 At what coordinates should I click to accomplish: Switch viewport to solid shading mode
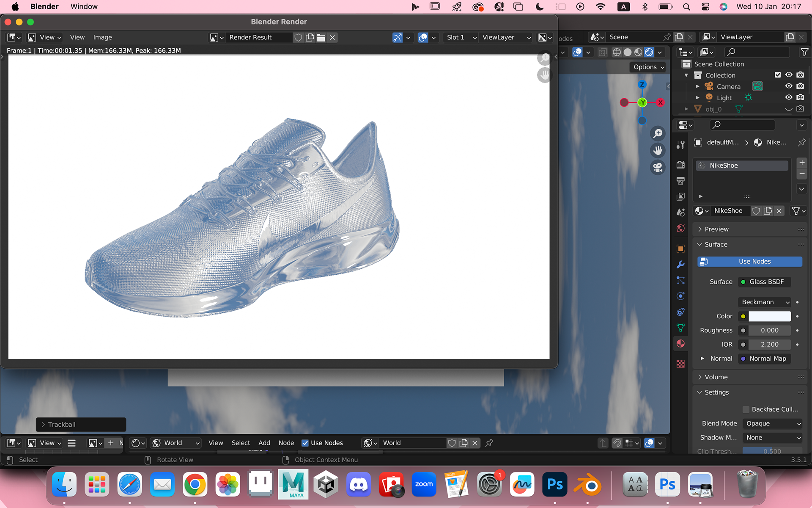point(628,52)
